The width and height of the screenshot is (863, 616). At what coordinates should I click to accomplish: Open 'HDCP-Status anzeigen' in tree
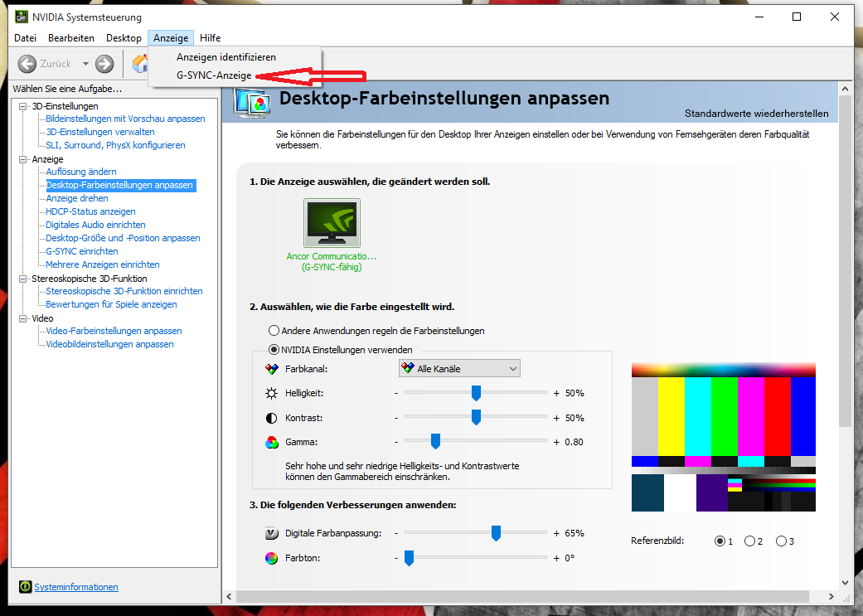click(90, 211)
